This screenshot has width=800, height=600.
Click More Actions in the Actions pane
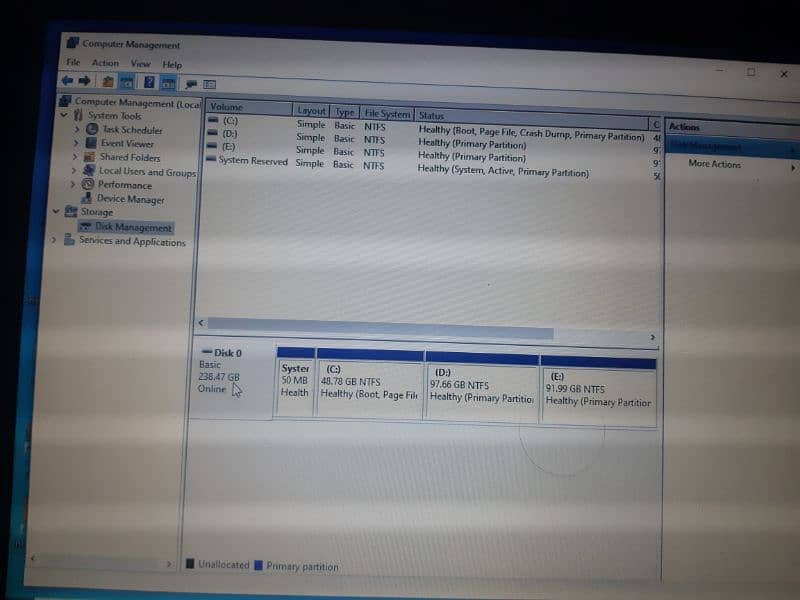pyautogui.click(x=714, y=164)
